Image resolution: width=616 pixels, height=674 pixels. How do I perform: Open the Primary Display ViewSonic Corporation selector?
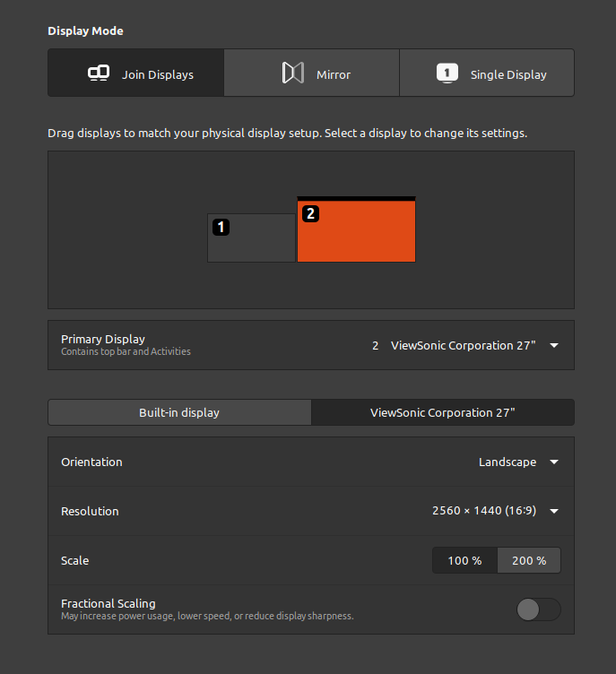tap(463, 346)
